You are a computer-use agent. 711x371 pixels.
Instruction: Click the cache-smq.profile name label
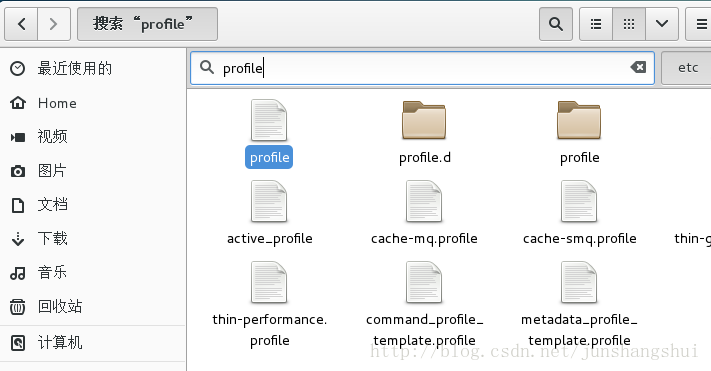point(580,239)
